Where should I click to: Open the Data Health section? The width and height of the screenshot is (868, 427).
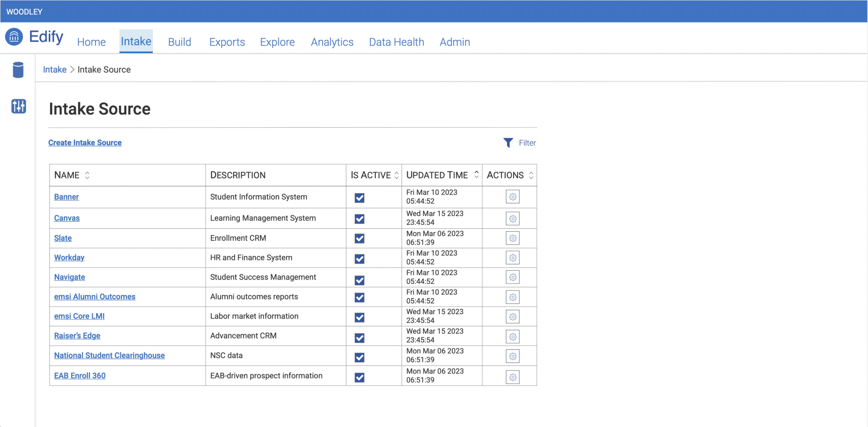396,42
